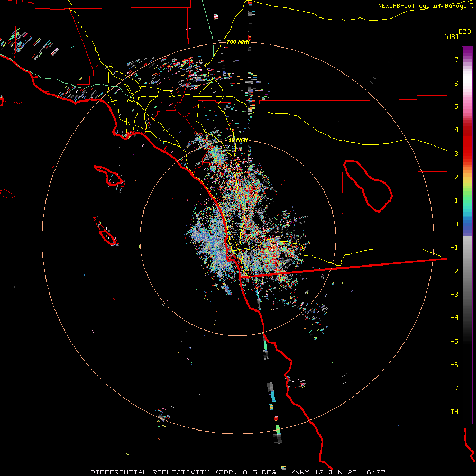Click the '-5' value on color scale
The width and height of the screenshot is (476, 476).
coord(454,342)
